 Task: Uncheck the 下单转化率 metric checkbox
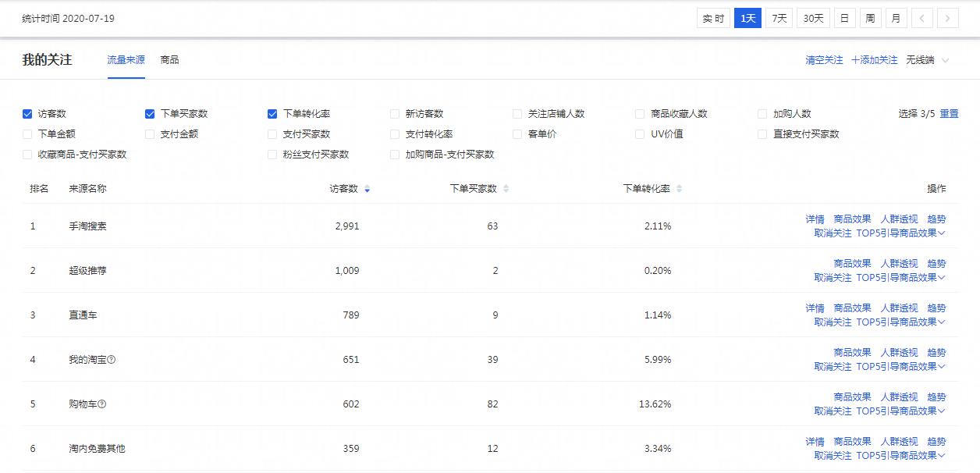click(272, 113)
